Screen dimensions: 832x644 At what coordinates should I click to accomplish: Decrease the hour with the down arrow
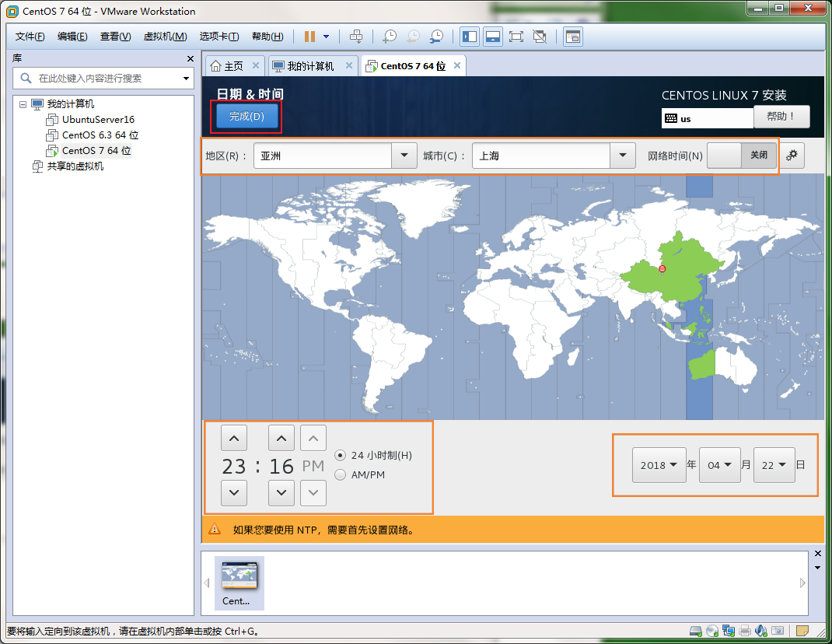(234, 492)
